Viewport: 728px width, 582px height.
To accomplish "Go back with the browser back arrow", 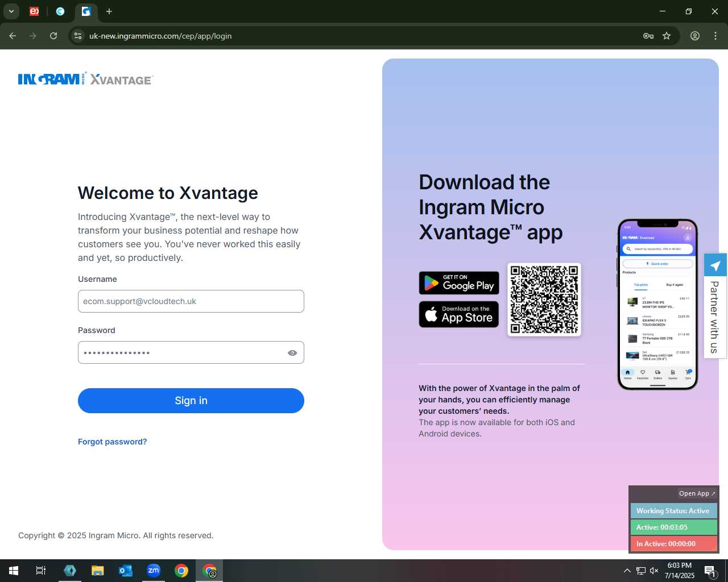I will [13, 36].
